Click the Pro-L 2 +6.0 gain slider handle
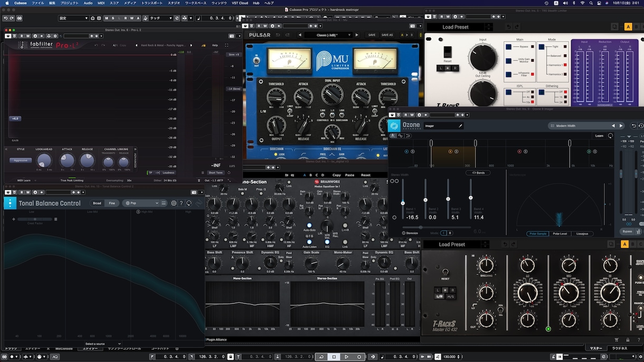This screenshot has height=362, width=644. [15, 119]
